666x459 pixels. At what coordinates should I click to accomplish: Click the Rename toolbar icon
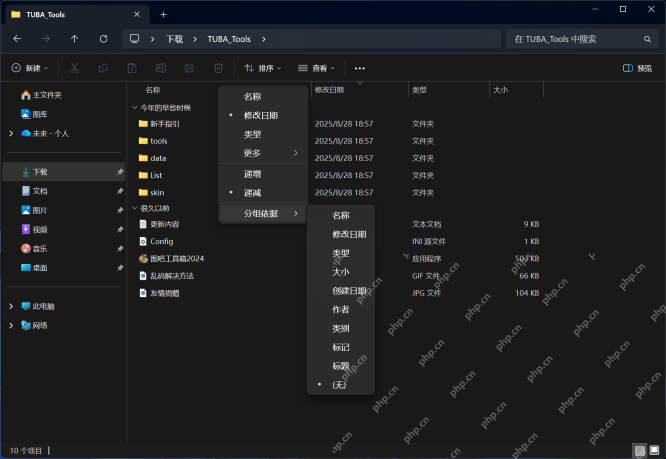(161, 68)
